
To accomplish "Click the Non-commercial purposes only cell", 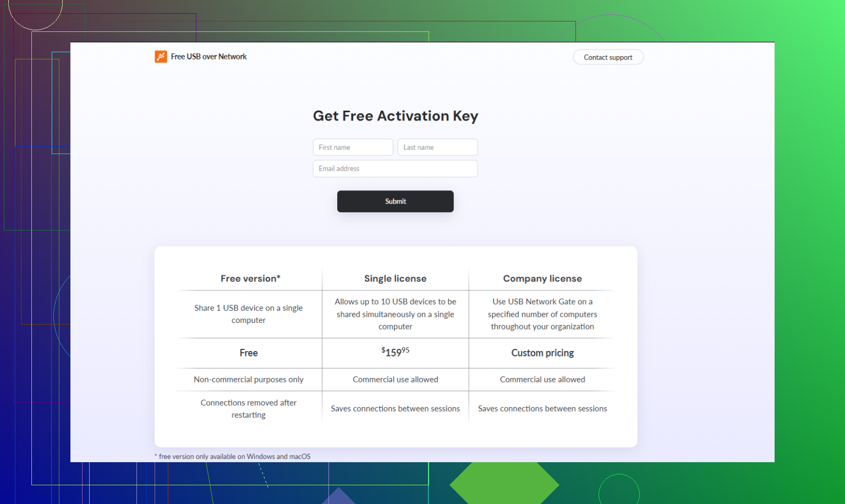I will (249, 380).
